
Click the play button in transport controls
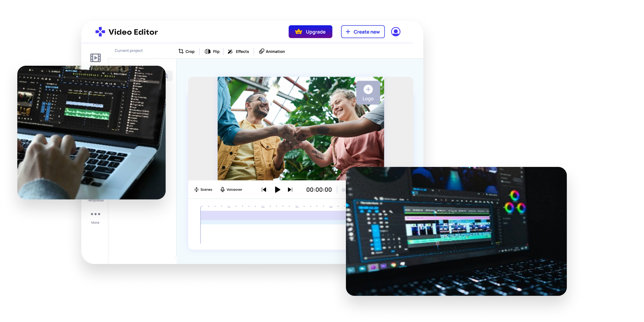(278, 189)
